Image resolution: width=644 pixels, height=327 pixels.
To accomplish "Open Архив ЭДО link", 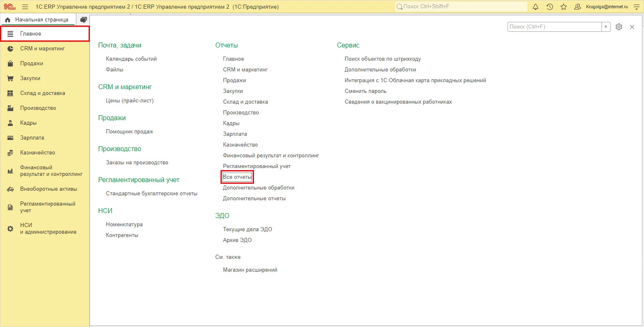I will [x=237, y=240].
